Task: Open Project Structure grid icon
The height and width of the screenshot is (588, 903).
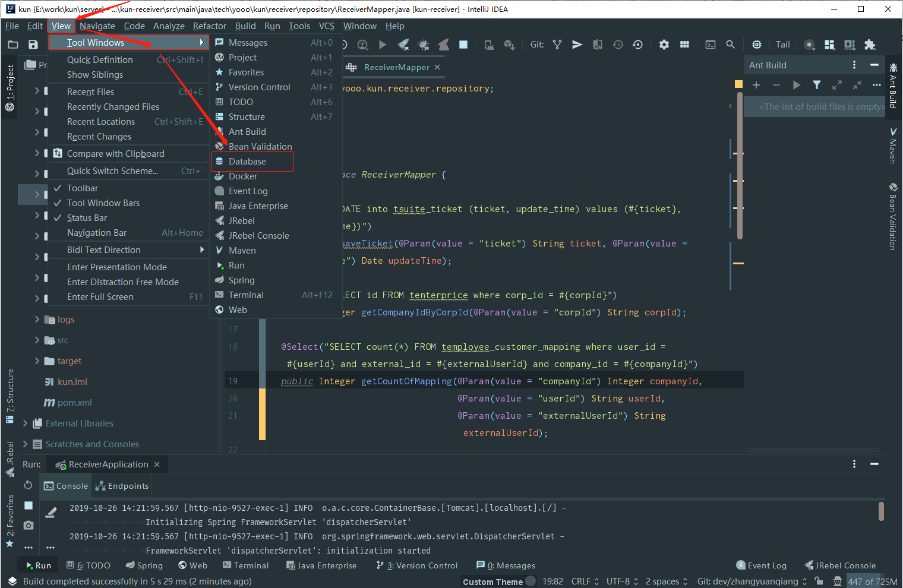Action: click(684, 45)
